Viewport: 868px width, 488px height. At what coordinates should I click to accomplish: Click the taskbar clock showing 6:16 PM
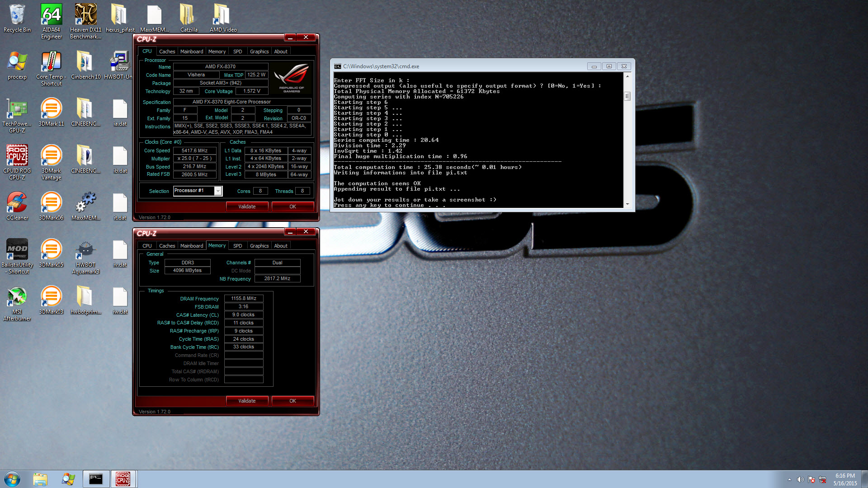click(x=845, y=479)
